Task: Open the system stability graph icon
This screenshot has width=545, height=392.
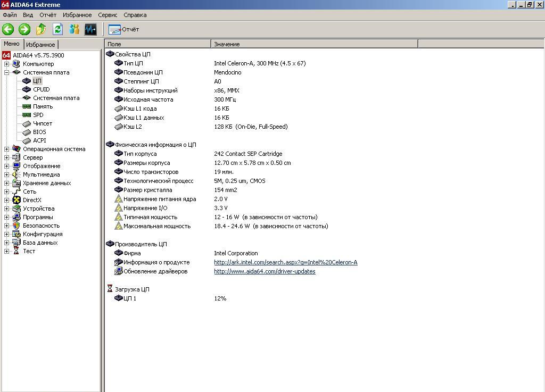Action: pos(90,29)
